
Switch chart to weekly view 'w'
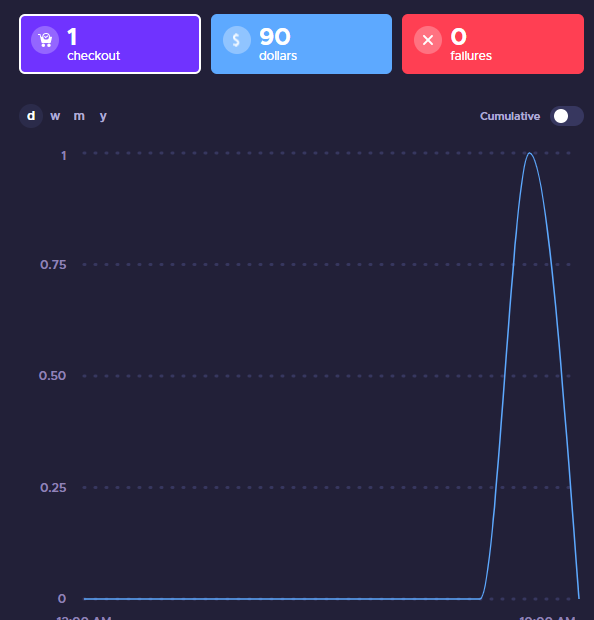pos(55,116)
